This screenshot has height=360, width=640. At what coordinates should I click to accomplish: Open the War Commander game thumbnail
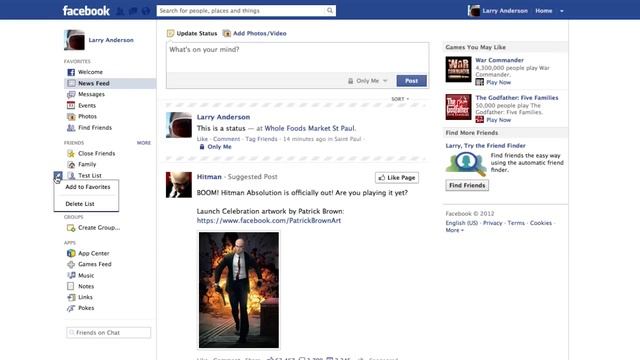458,69
